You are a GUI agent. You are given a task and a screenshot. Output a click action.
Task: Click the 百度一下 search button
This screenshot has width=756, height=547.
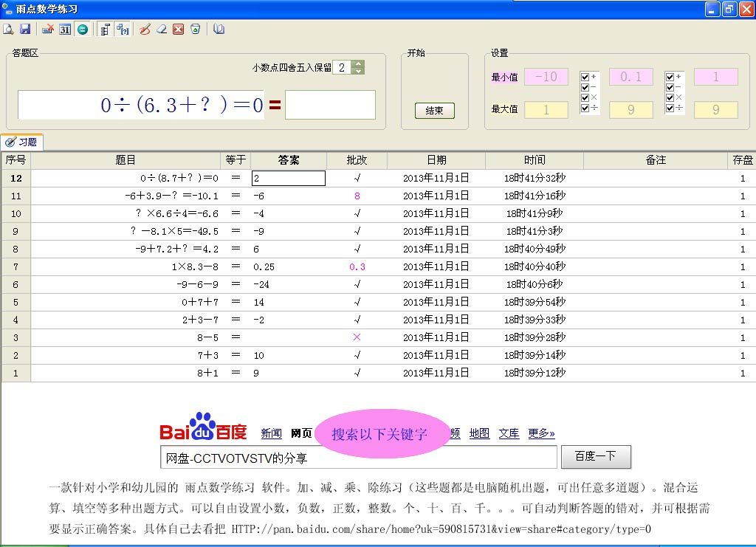click(596, 456)
